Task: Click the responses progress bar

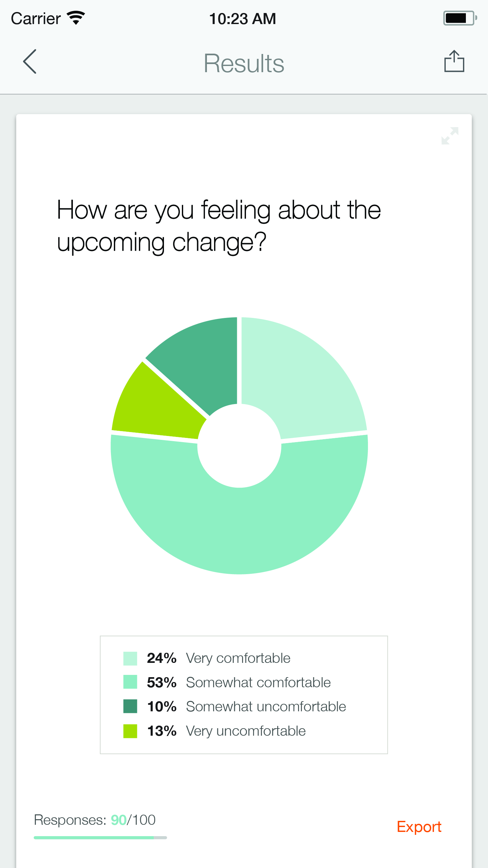Action: (x=100, y=837)
